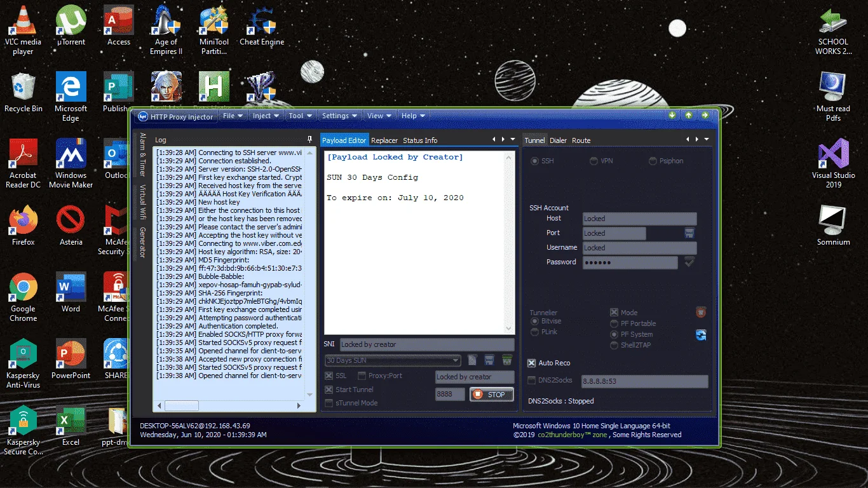The width and height of the screenshot is (868, 488).
Task: Launch Firefox from the desktop
Action: click(x=24, y=226)
